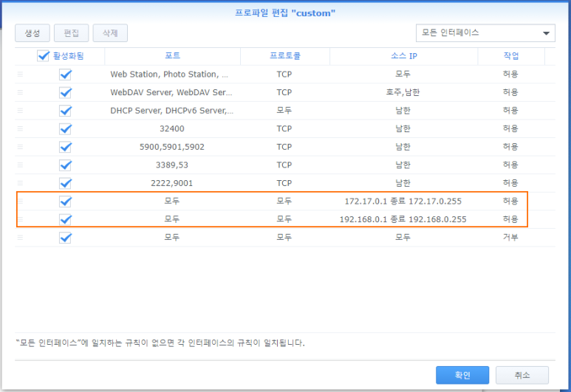The image size is (571, 392).
Task: Select the 5900,5901,5902 port cell
Action: (172, 147)
